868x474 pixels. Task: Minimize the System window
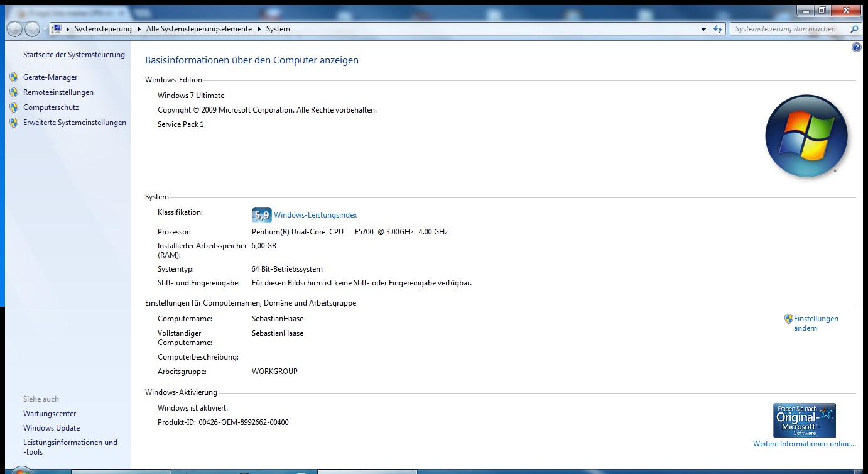[805, 10]
